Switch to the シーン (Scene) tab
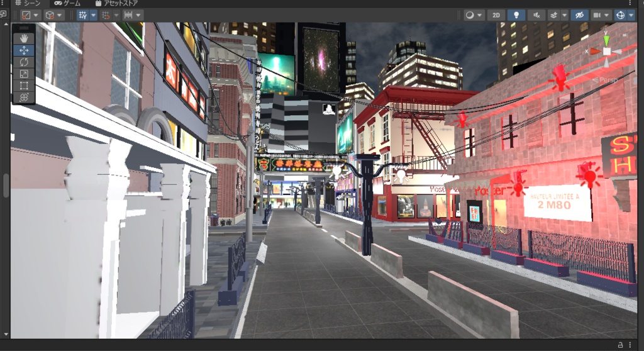This screenshot has height=351, width=644. (28, 3)
